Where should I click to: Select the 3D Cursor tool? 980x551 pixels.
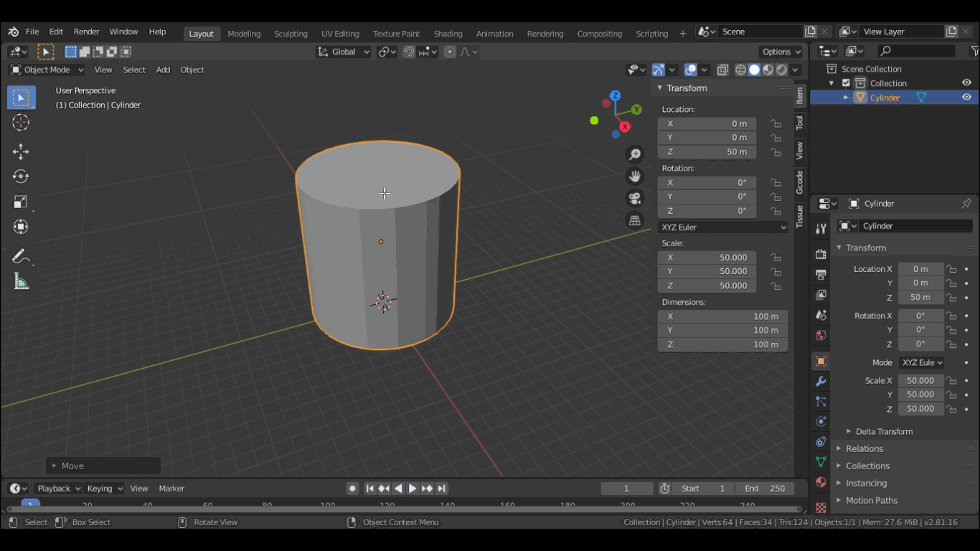(21, 123)
